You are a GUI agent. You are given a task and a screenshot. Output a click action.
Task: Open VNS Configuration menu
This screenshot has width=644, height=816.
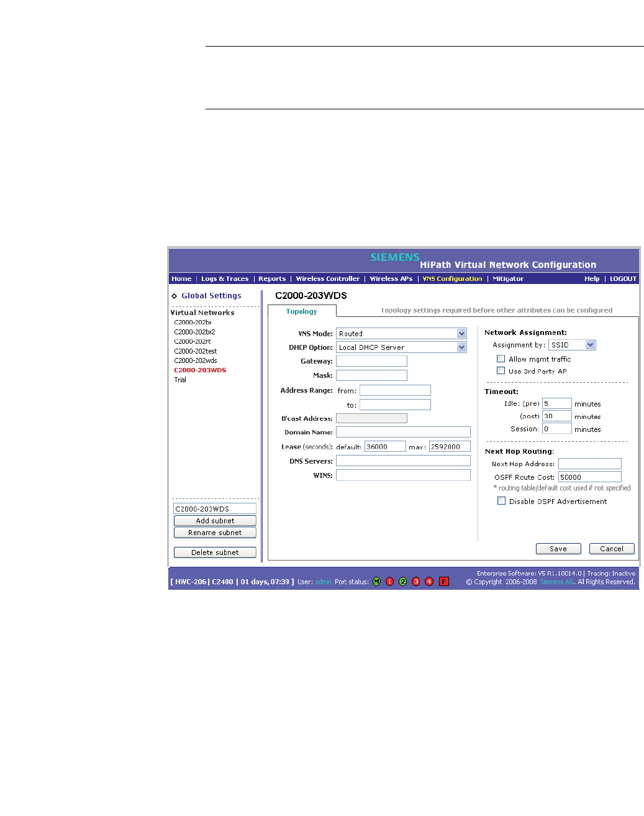(x=452, y=279)
